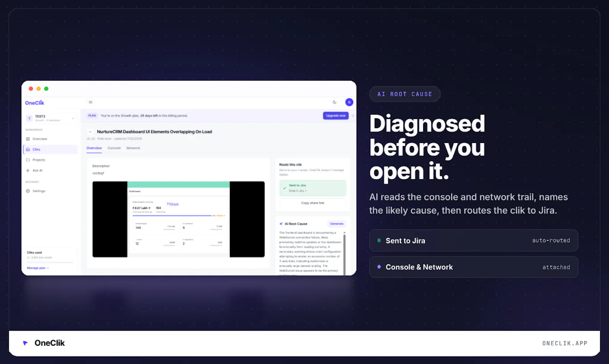Click the AI ROOT CAUSE pill label

coord(405,94)
